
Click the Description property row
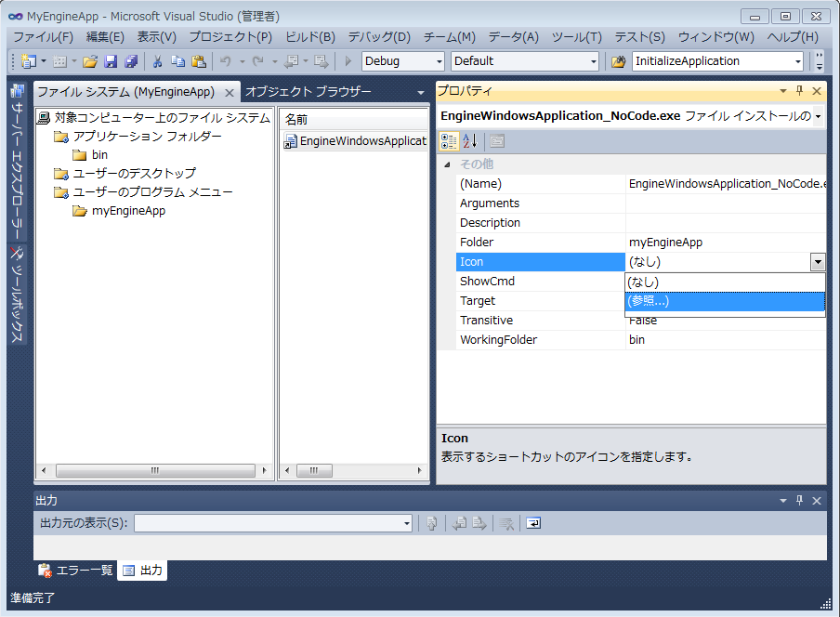pos(641,223)
